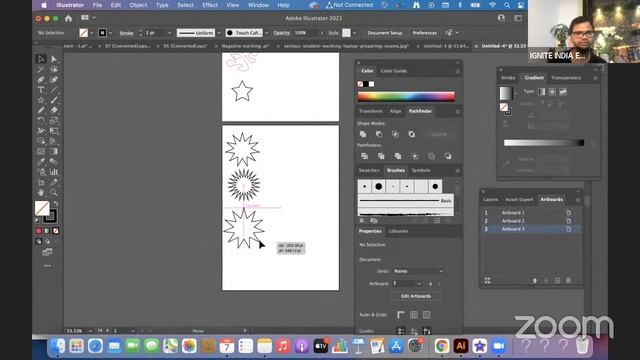Screen dimensions: 640x360
Task: Select the Hand tool
Action: coord(41,192)
